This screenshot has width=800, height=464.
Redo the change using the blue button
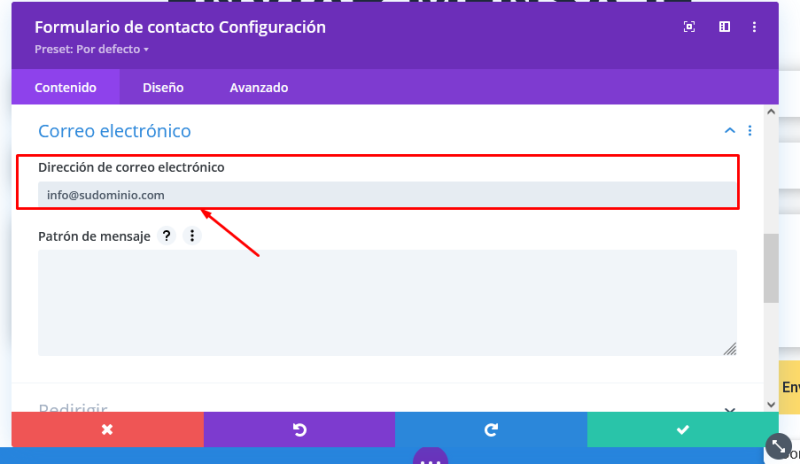(491, 429)
